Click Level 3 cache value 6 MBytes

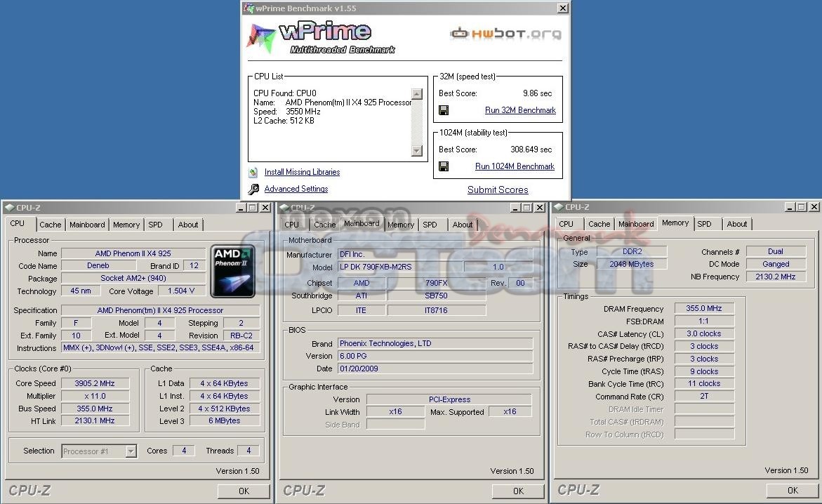[225, 420]
